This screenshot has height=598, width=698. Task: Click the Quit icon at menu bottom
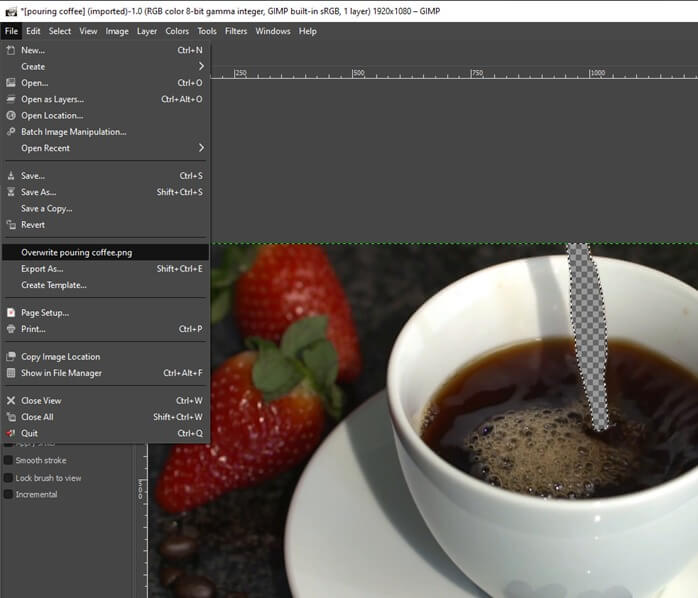(10, 433)
